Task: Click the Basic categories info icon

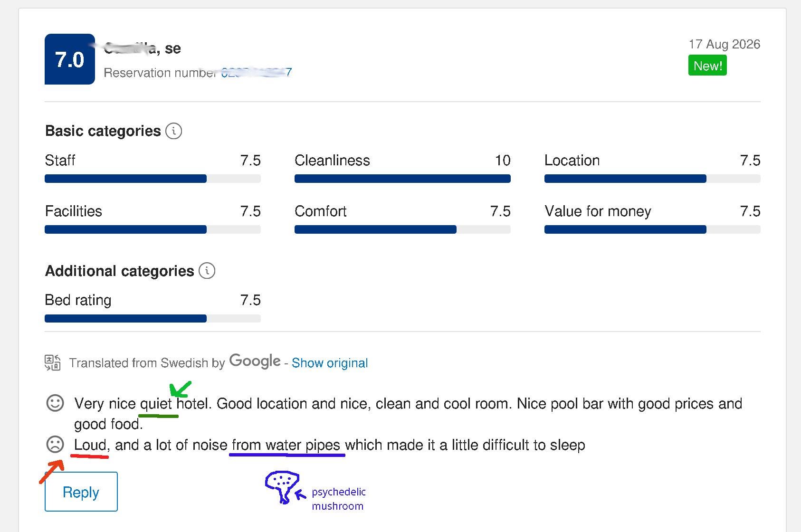Action: [x=173, y=131]
